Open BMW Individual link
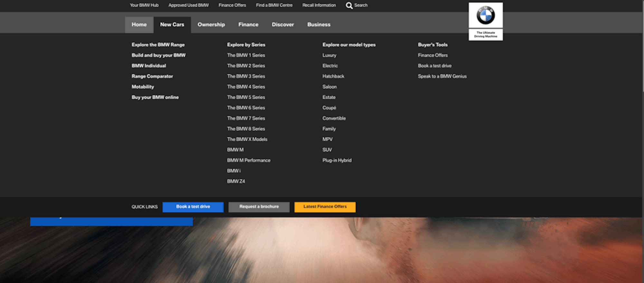Screen dimensions: 644x283 click(149, 66)
